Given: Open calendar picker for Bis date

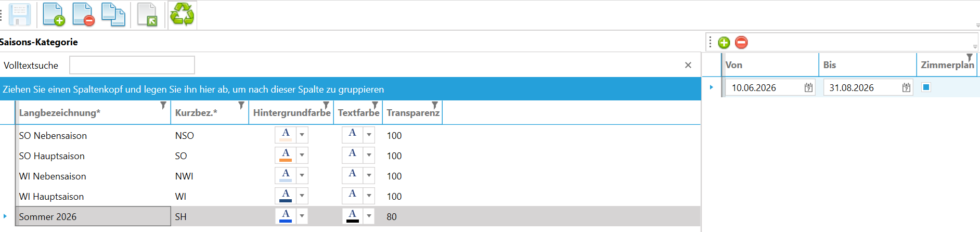Looking at the screenshot, I should (906, 88).
